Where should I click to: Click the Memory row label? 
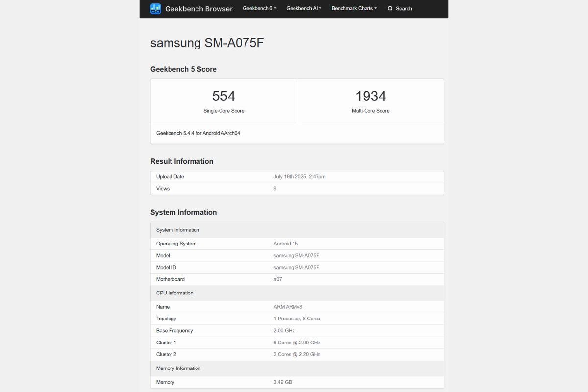click(x=165, y=382)
